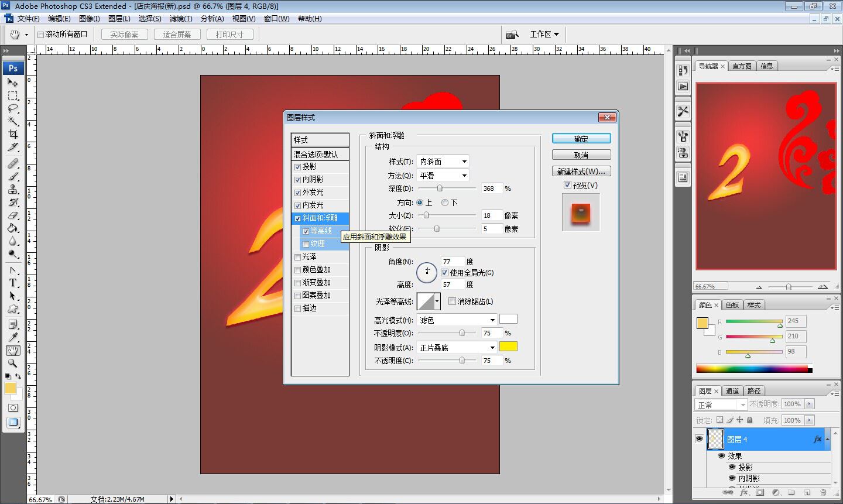This screenshot has width=843, height=504.
Task: Open the 图层 menu in menu bar
Action: (x=119, y=19)
